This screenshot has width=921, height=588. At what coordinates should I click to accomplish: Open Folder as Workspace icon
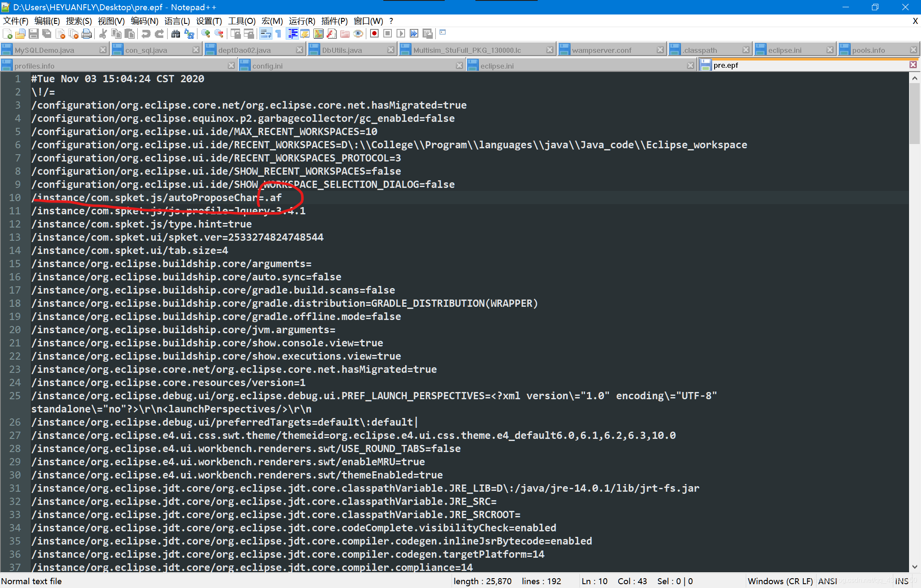pyautogui.click(x=345, y=34)
